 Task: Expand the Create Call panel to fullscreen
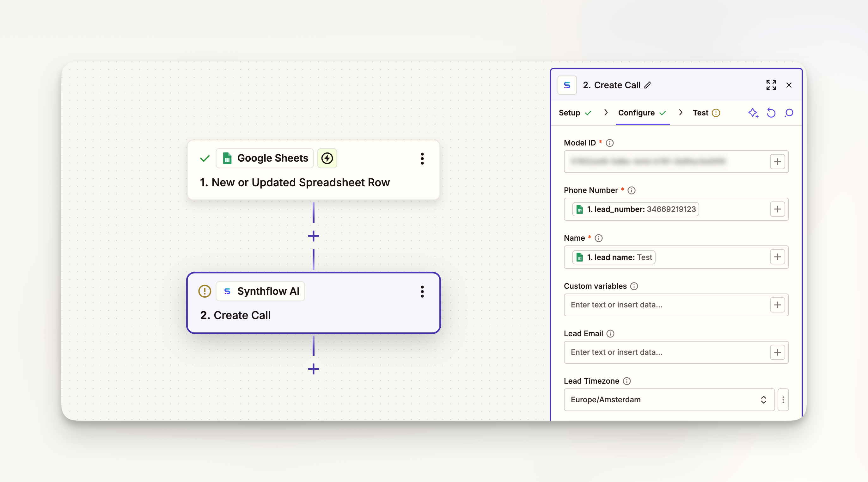771,85
